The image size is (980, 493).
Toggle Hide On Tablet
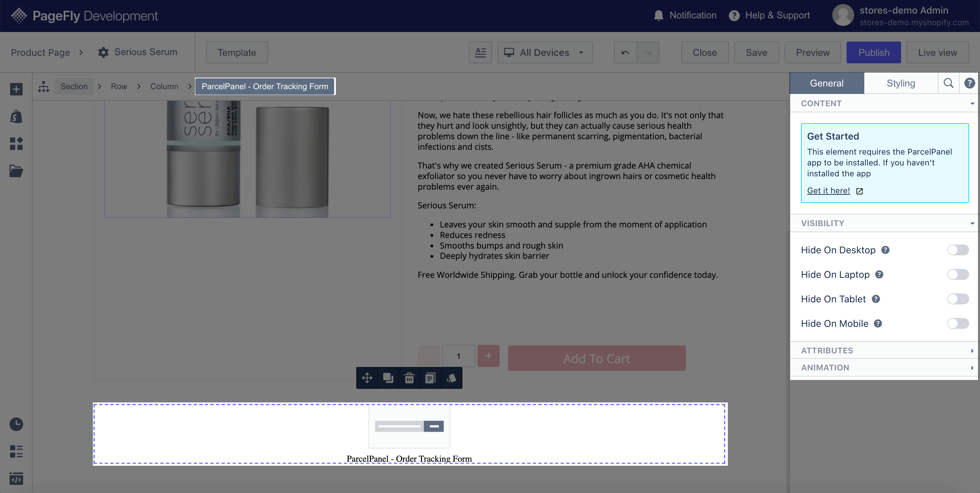coord(958,299)
